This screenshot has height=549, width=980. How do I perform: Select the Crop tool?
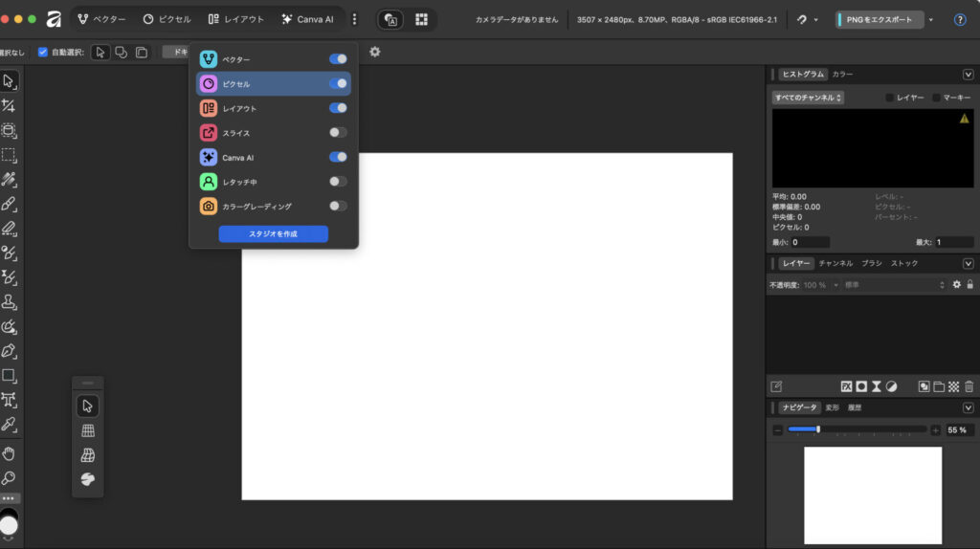(10, 106)
